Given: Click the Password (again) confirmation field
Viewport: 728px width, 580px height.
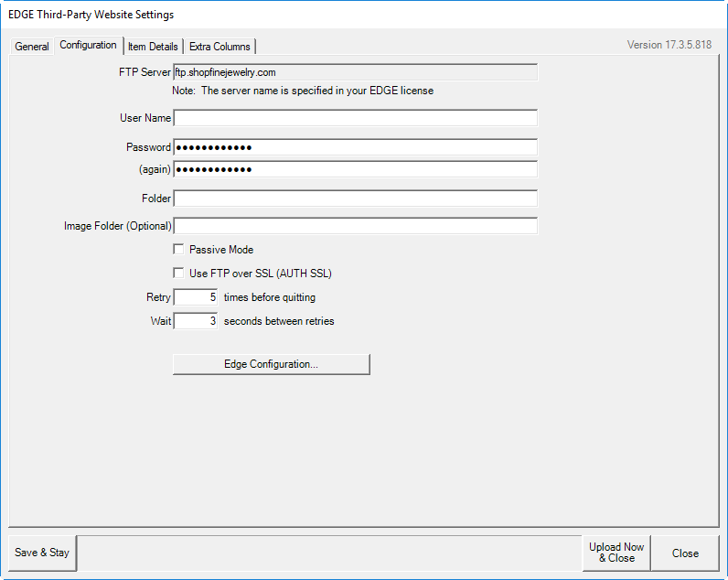Looking at the screenshot, I should (x=355, y=169).
